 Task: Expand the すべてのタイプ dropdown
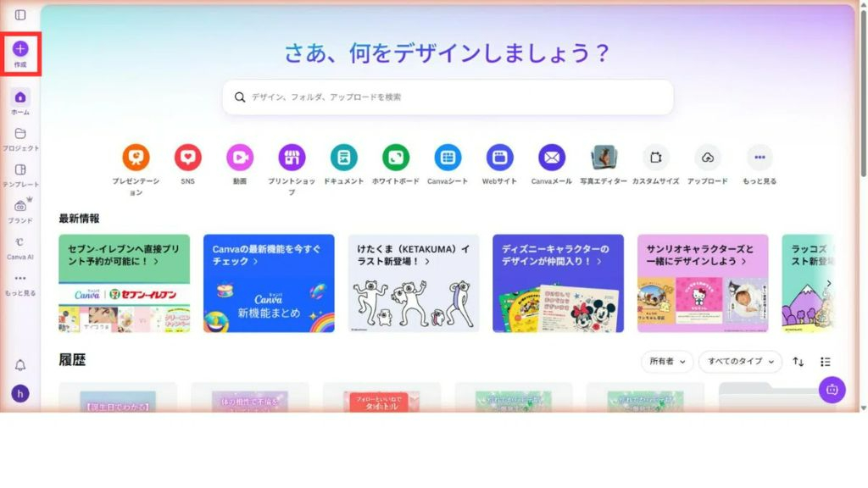pos(740,361)
